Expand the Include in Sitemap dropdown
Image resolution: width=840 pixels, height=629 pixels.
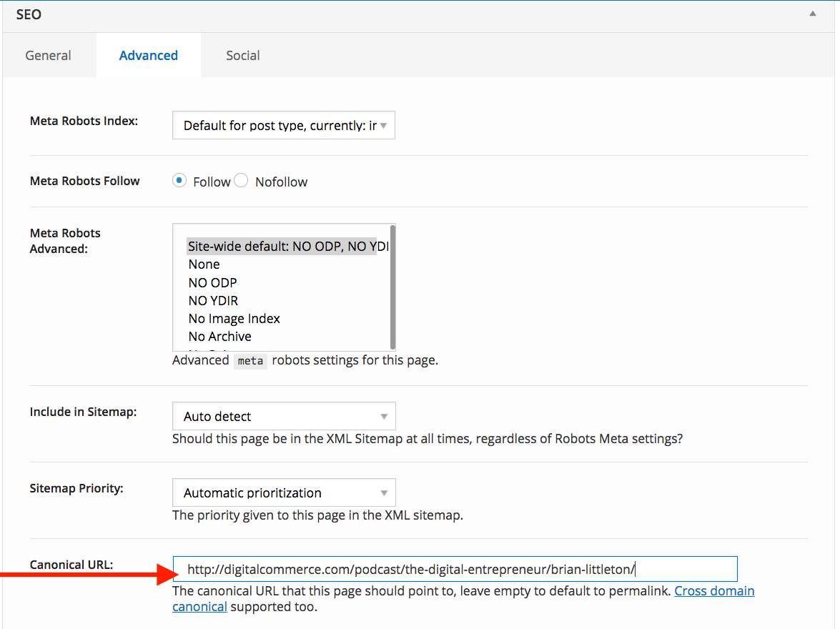[284, 416]
